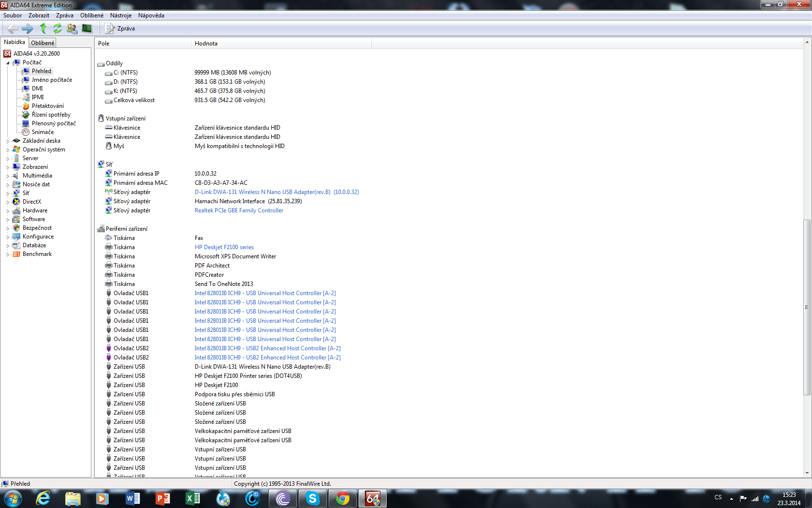Click the vertical scrollbar up arrow
812x508 pixels.
click(x=807, y=43)
